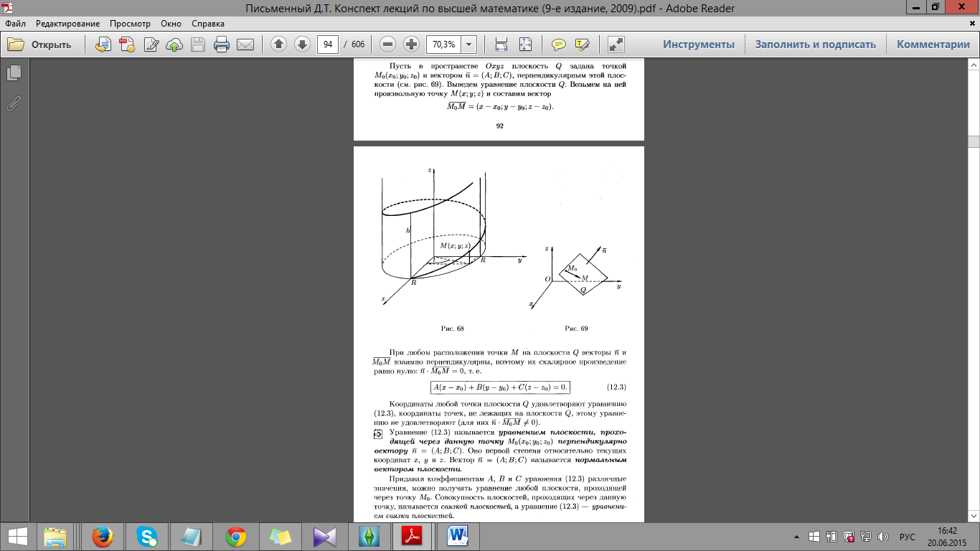Click the volume speaker tray icon
980x551 pixels.
[883, 537]
